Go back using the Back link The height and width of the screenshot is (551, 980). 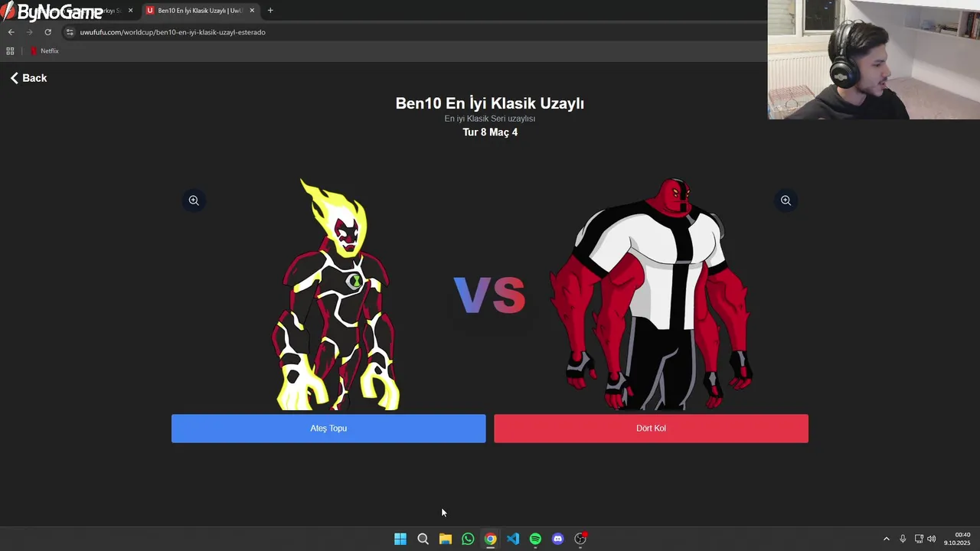pos(28,78)
